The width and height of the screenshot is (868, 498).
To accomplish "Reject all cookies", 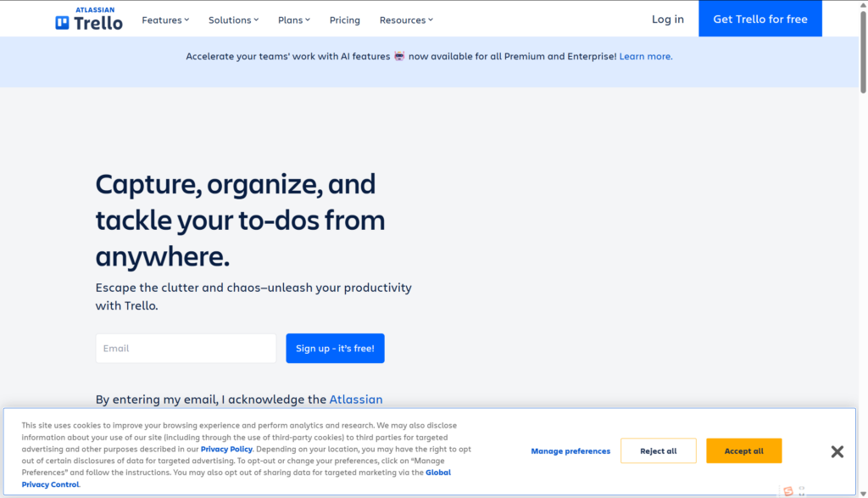I will click(x=658, y=450).
